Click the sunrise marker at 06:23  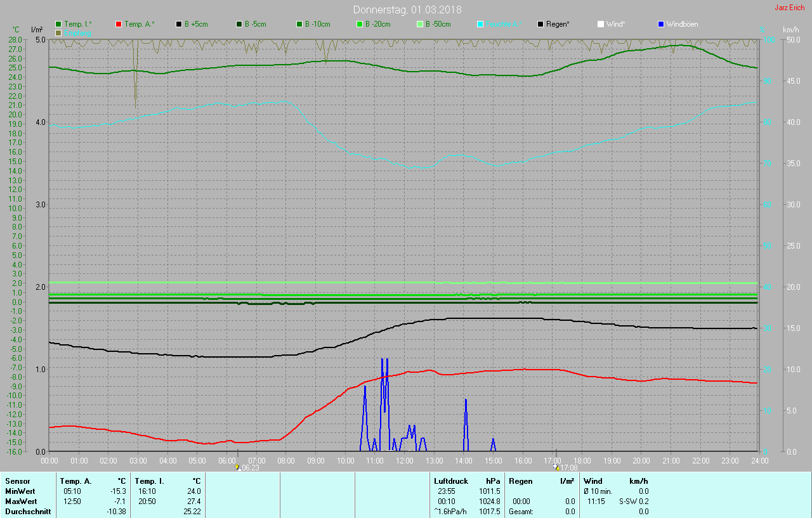[x=238, y=467]
